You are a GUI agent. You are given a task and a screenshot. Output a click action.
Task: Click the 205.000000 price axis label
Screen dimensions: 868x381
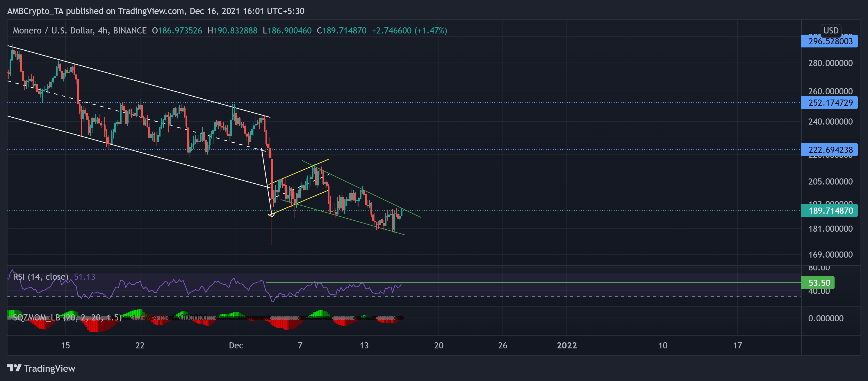click(830, 181)
